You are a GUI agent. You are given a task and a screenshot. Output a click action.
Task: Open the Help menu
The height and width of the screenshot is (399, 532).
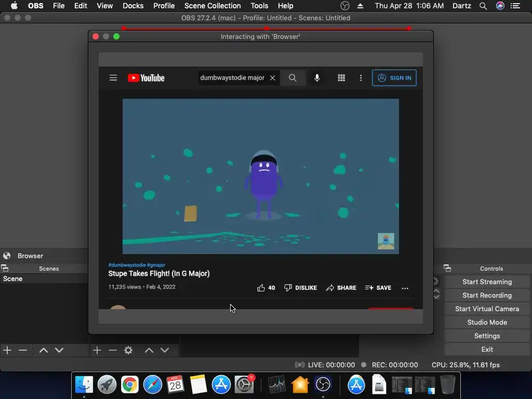pos(285,6)
